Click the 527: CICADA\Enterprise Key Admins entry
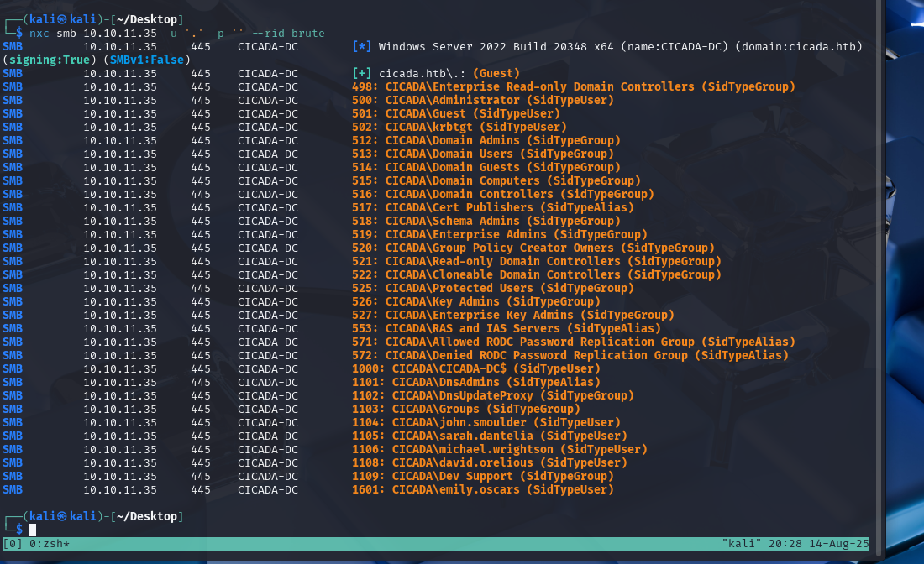This screenshot has width=924, height=564. [x=512, y=315]
